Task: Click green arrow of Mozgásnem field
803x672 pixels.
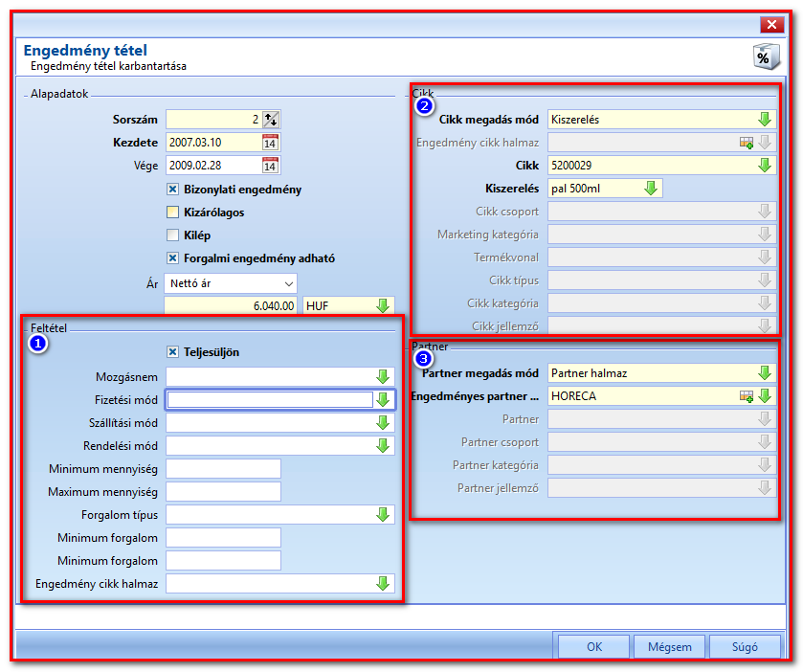Action: pos(383,376)
